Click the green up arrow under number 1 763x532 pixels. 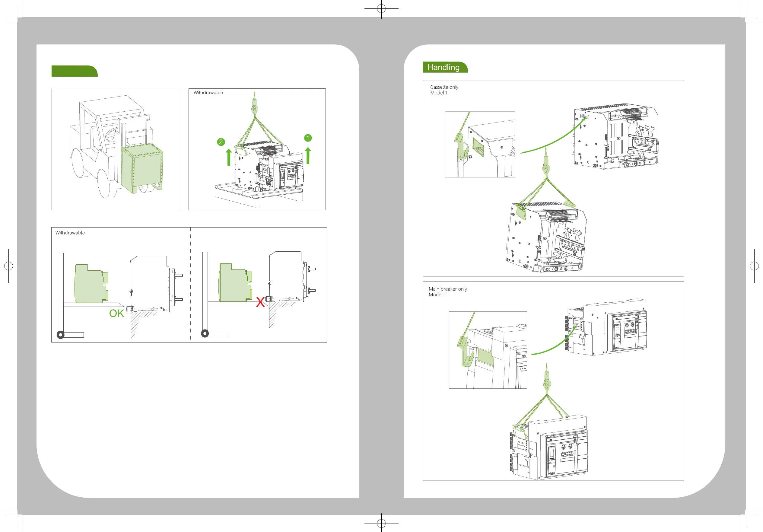[308, 155]
